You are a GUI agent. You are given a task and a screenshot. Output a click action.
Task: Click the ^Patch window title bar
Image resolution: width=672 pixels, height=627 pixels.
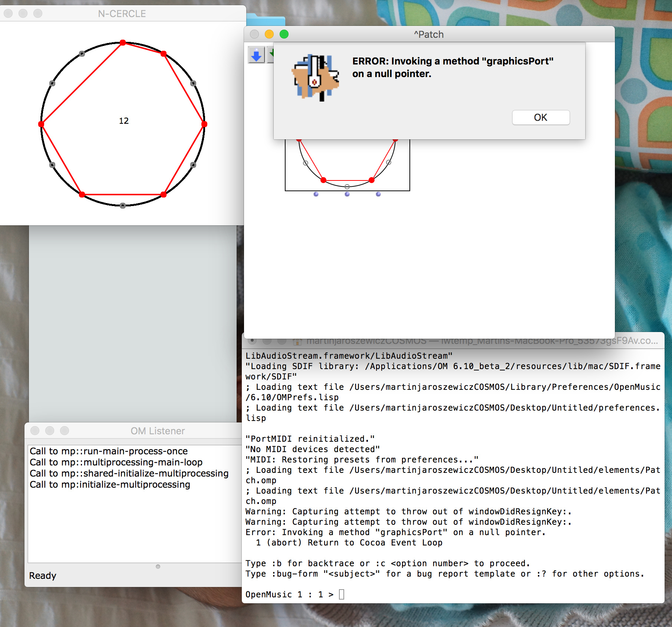click(x=429, y=34)
